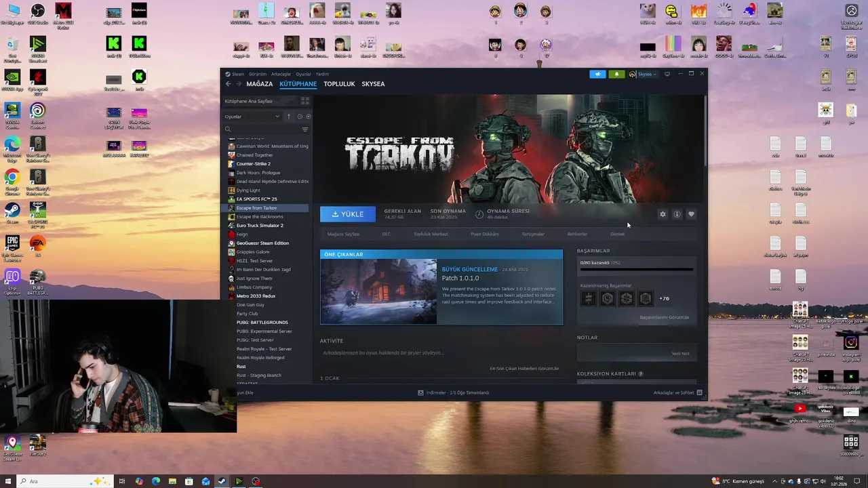The width and height of the screenshot is (868, 488).
Task: Switch library to grid view icon
Action: click(x=305, y=101)
